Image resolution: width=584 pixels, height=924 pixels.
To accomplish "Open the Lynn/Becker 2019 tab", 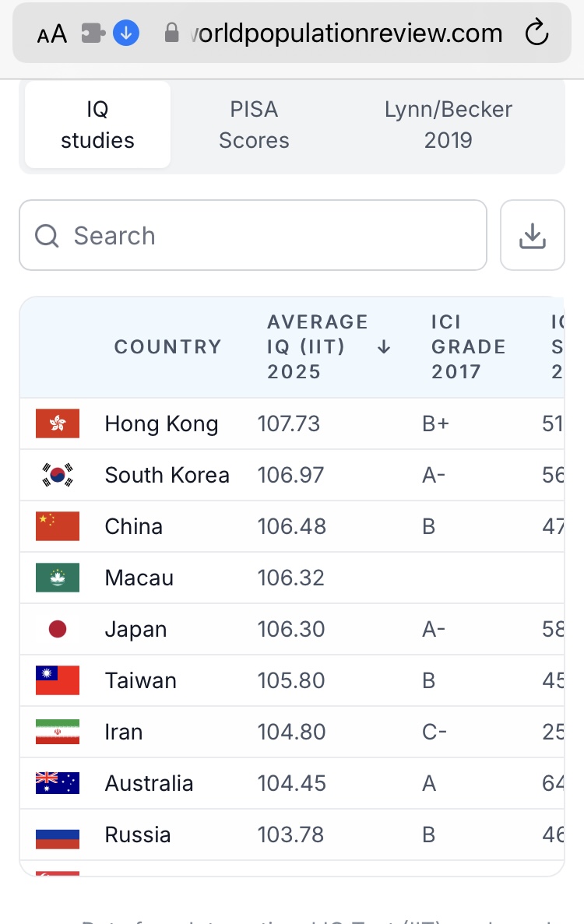I will pos(448,125).
